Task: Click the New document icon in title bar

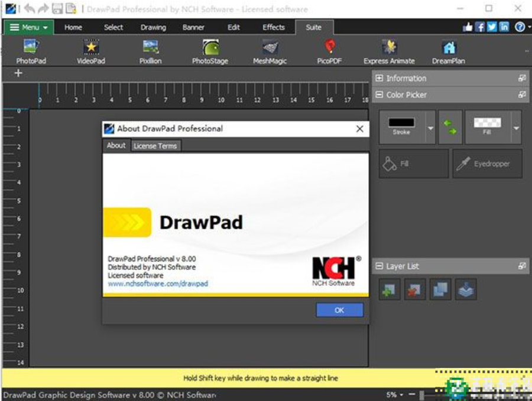Action: 71,8
